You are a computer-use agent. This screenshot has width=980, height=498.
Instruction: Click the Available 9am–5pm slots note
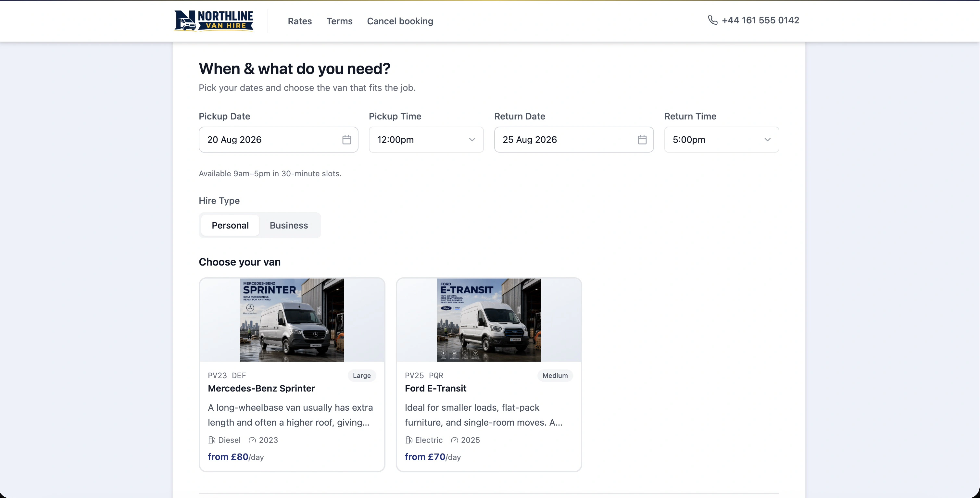(270, 174)
